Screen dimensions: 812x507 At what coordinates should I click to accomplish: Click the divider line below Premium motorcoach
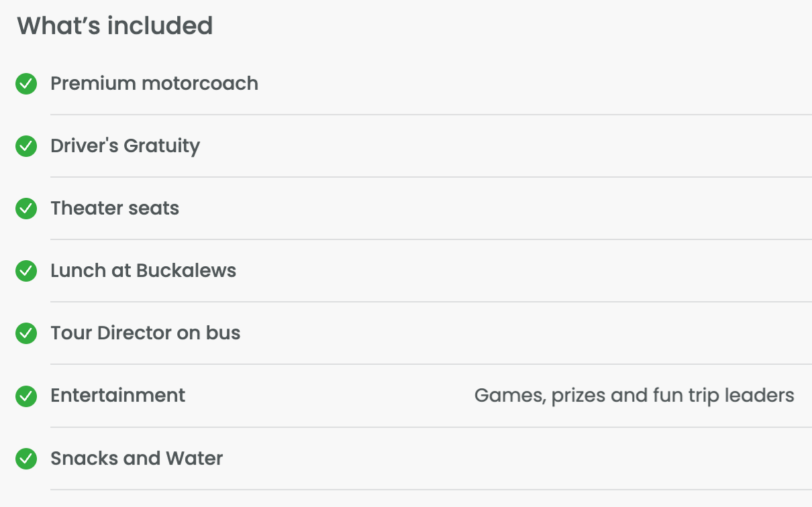431,115
